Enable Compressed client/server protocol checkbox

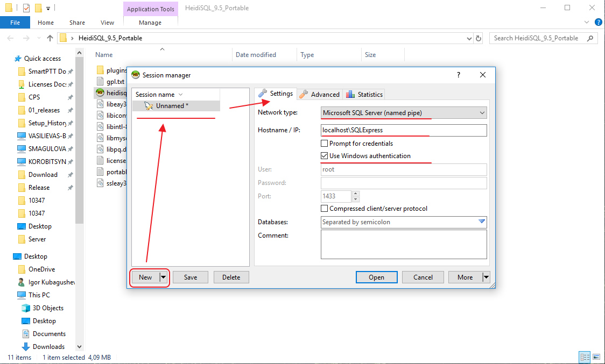(x=324, y=209)
